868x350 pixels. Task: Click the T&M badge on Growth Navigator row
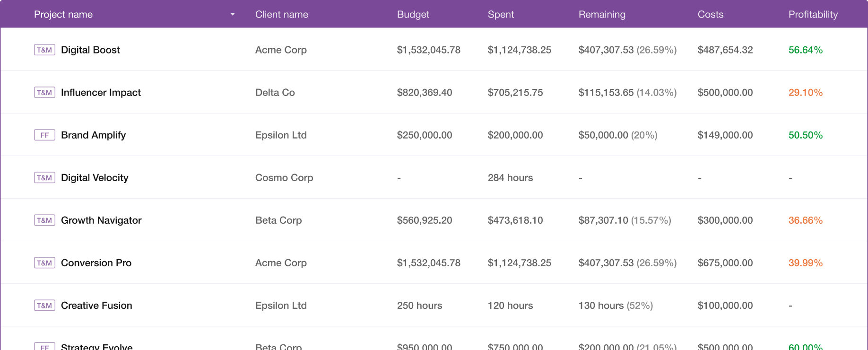coord(44,219)
